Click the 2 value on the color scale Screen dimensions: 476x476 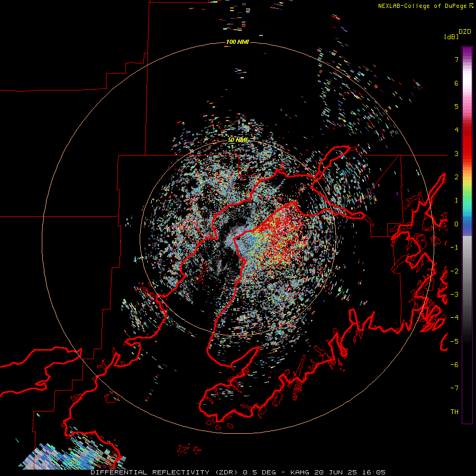[456, 177]
